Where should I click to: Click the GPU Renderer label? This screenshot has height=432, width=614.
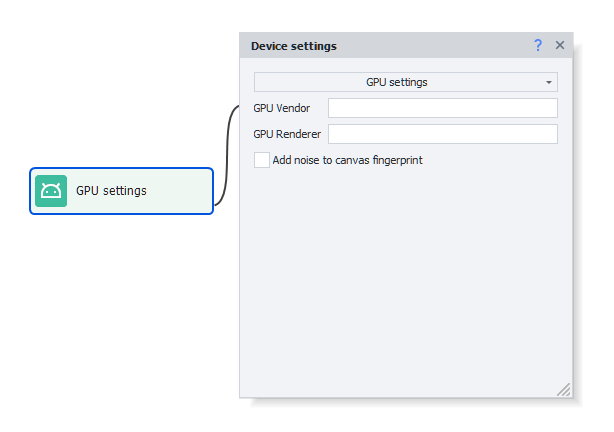(x=287, y=134)
